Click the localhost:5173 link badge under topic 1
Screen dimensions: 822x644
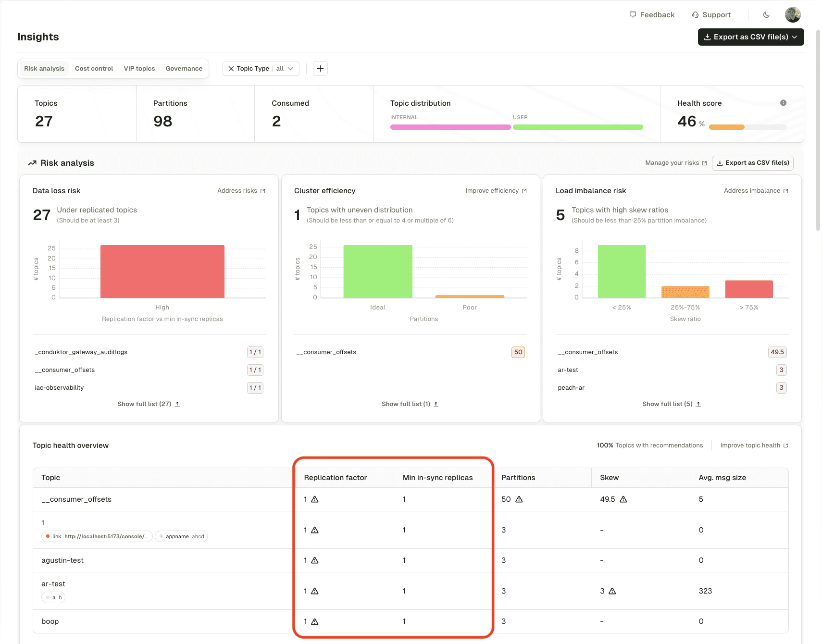(97, 536)
